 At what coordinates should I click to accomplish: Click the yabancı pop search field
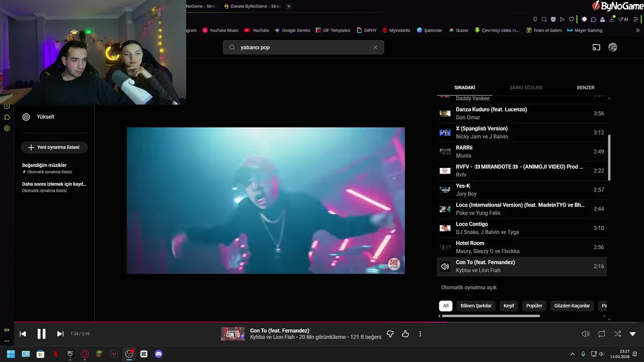click(303, 47)
